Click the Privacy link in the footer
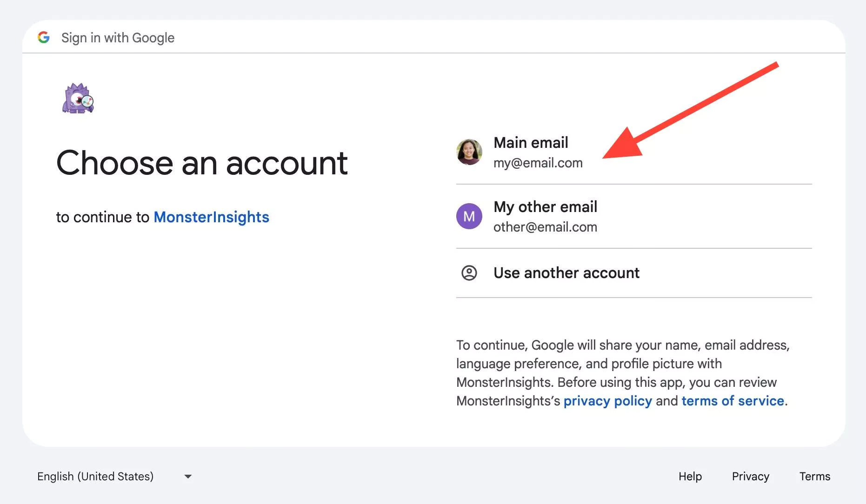The height and width of the screenshot is (504, 866). 750,476
